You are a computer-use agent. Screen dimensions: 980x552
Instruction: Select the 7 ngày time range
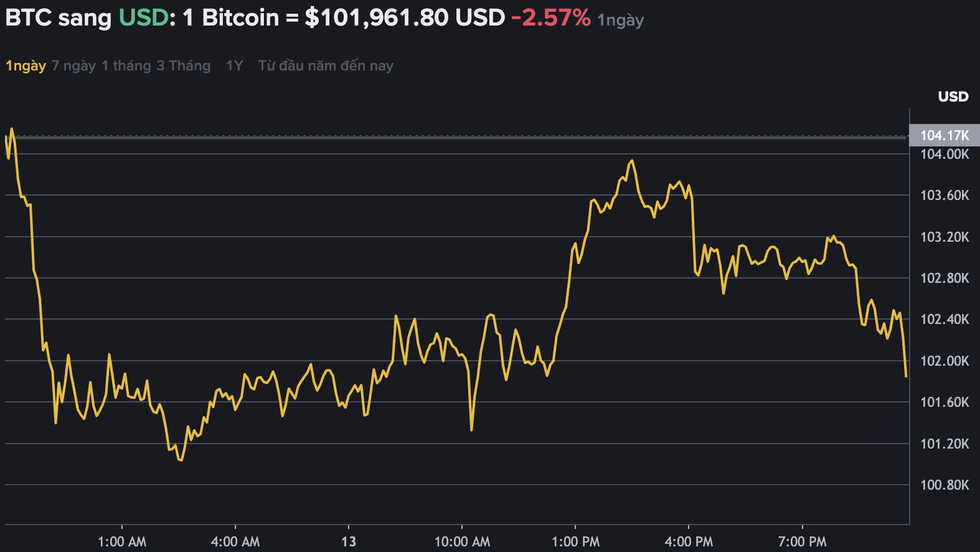coord(74,65)
